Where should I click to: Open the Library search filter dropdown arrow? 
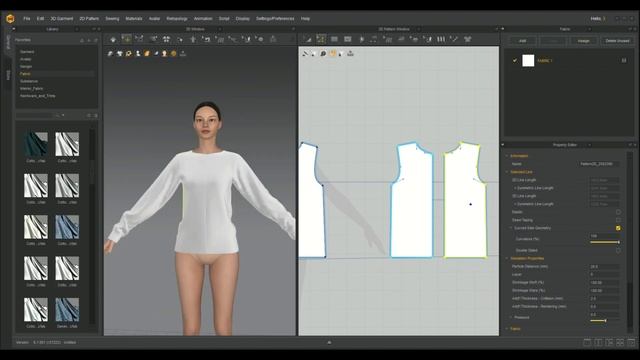(x=63, y=116)
